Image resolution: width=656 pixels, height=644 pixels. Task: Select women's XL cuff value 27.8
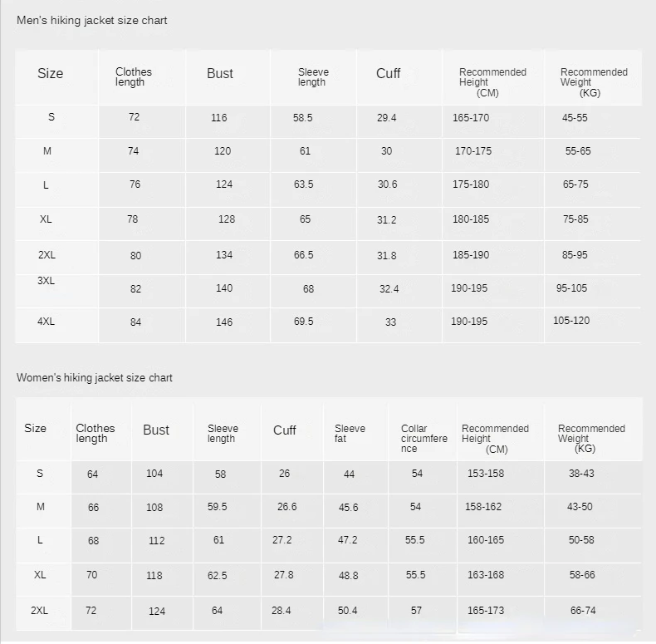click(x=284, y=575)
